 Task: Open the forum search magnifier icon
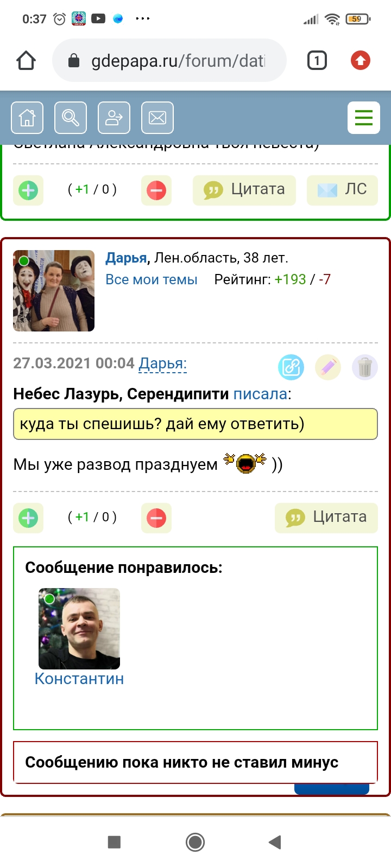point(71,118)
